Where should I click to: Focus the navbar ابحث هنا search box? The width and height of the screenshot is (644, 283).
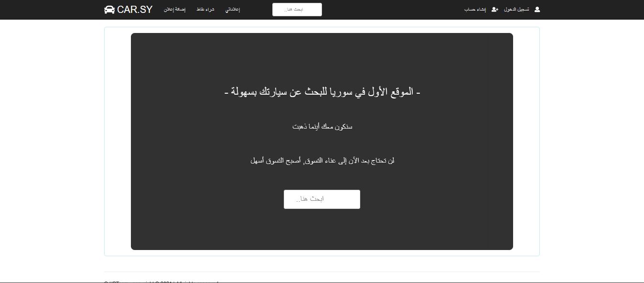[x=297, y=10]
